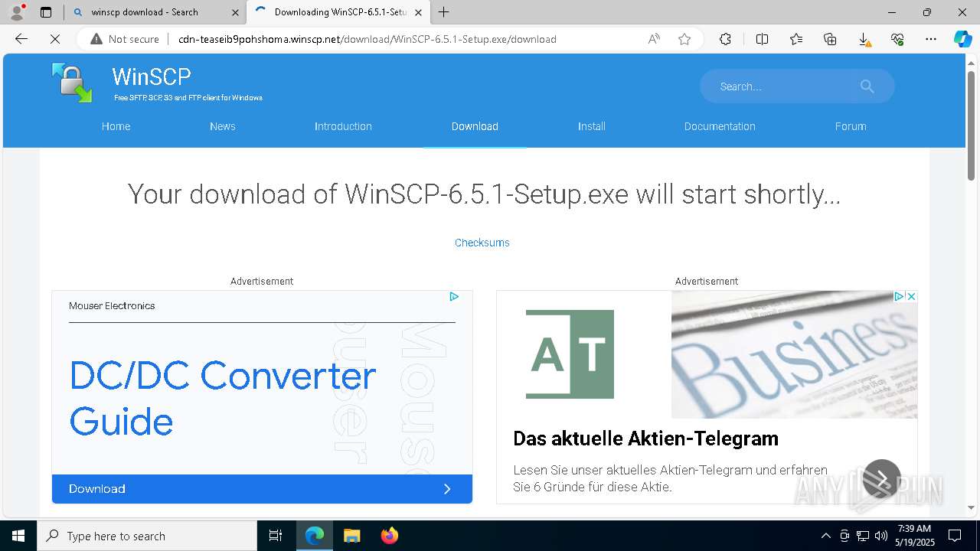Click AdChoices icon on Aktien-Telegram ad

[900, 296]
